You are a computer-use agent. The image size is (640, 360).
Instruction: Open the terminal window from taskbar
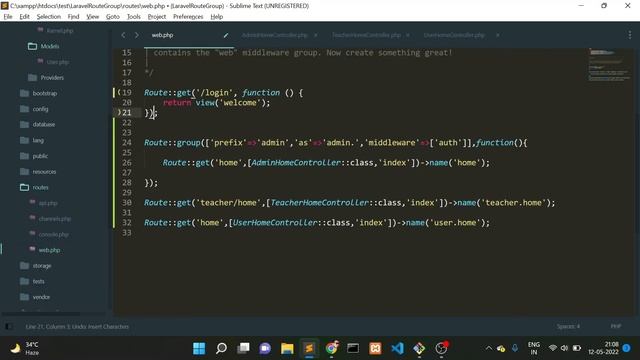coord(353,348)
